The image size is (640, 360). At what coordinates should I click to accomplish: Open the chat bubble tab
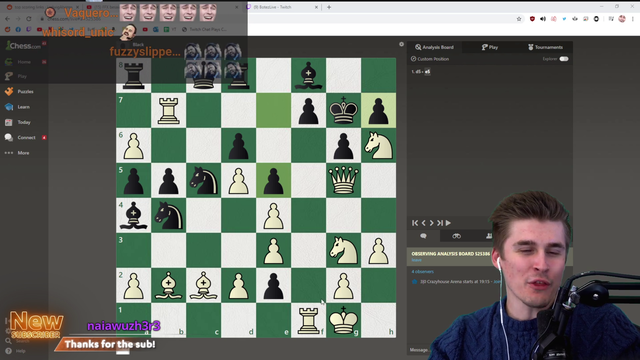[x=423, y=236]
